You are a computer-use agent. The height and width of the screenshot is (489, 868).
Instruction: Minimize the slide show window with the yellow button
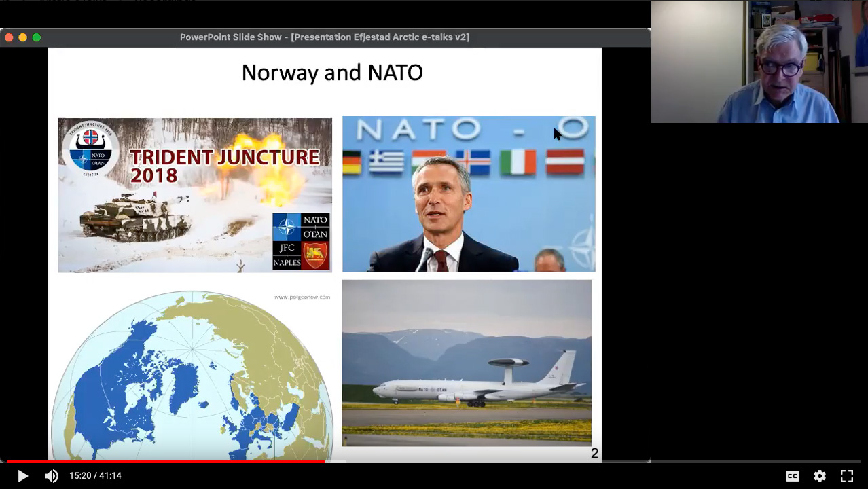23,37
